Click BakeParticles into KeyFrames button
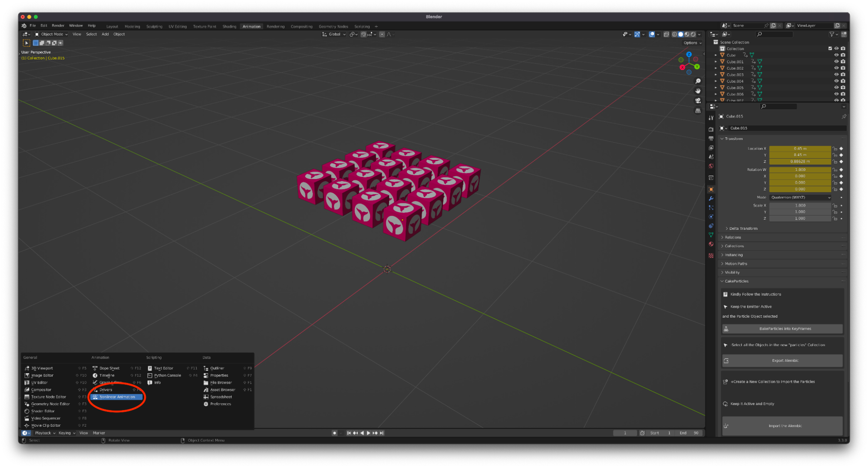The image size is (868, 468). tap(782, 329)
